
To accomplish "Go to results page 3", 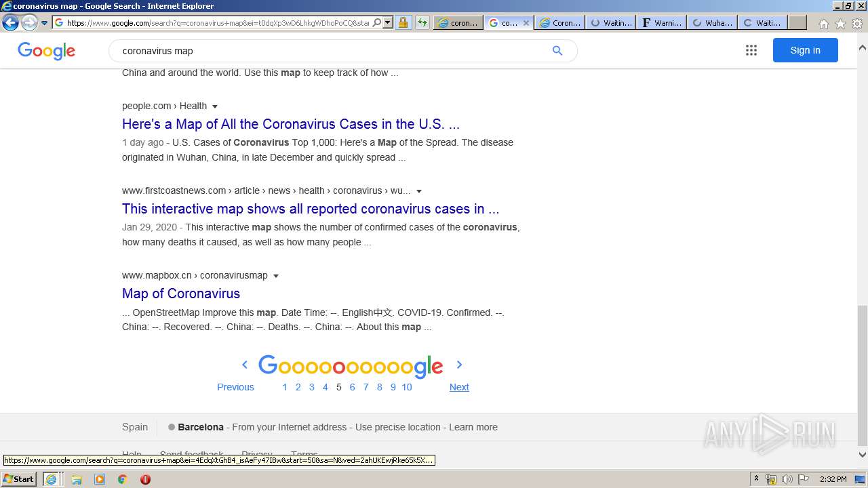I will pos(312,387).
